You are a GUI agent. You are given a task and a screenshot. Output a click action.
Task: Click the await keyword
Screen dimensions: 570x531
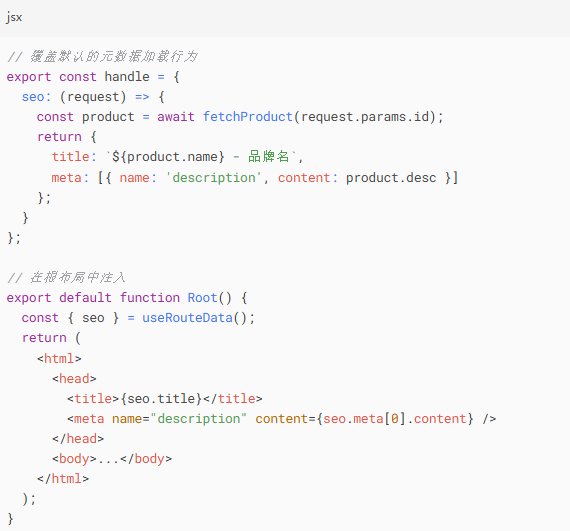tap(176, 117)
